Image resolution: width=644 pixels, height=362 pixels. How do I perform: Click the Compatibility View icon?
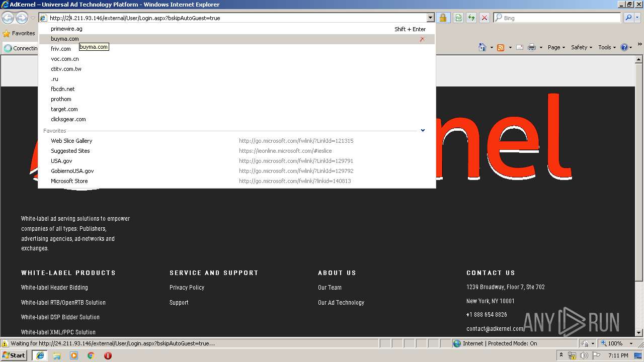pyautogui.click(x=458, y=18)
